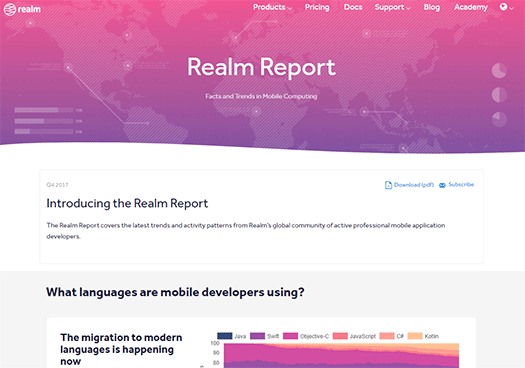This screenshot has width=525, height=368.
Task: Click the 'Q4 2017' date label
Action: click(x=57, y=185)
